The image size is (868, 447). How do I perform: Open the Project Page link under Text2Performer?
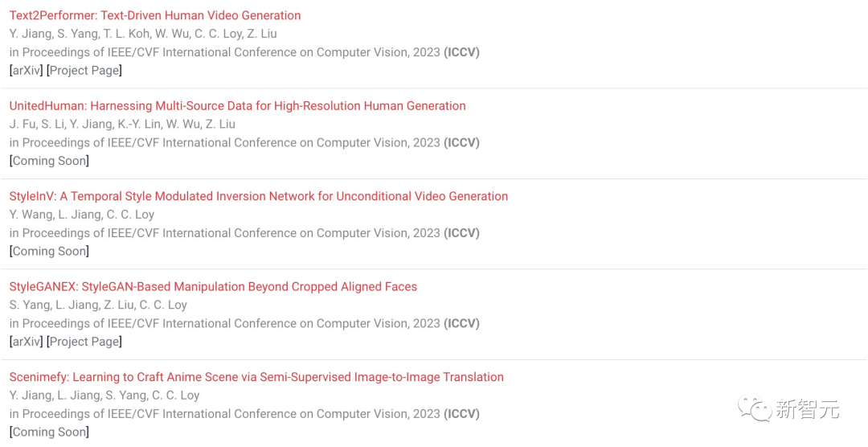pyautogui.click(x=84, y=70)
